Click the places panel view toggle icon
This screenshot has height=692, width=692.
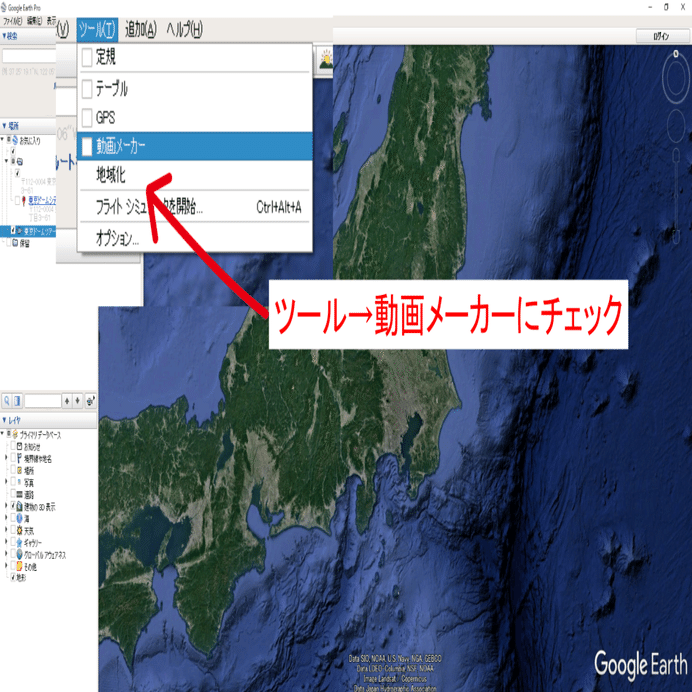[x=17, y=401]
